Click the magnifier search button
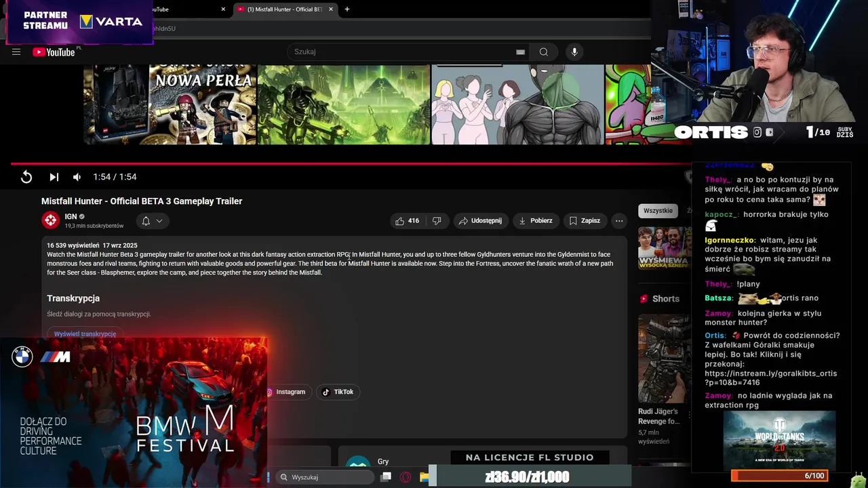 click(543, 52)
